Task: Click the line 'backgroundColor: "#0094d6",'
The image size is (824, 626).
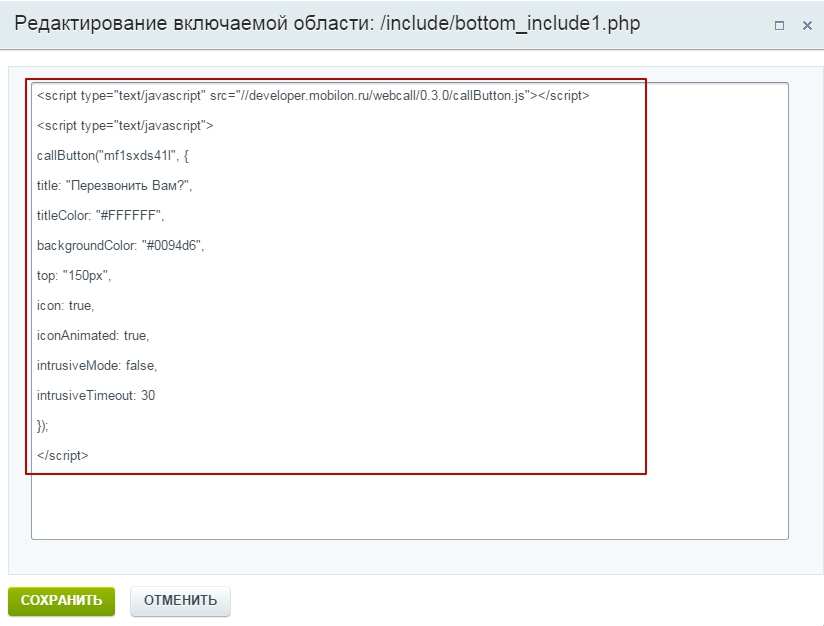Action: [x=120, y=245]
